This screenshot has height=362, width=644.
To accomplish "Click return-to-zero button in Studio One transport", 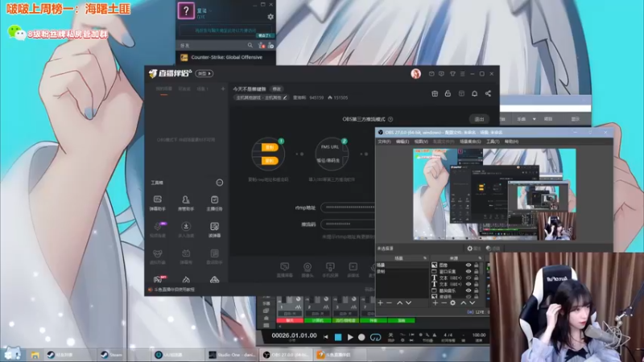I will 326,337.
